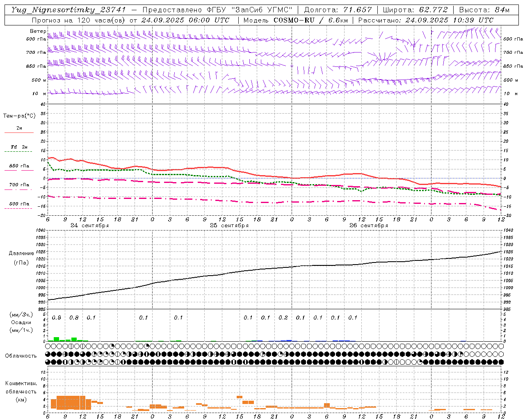
Task: Click the large orange convective cloud block
Action: tap(71, 403)
